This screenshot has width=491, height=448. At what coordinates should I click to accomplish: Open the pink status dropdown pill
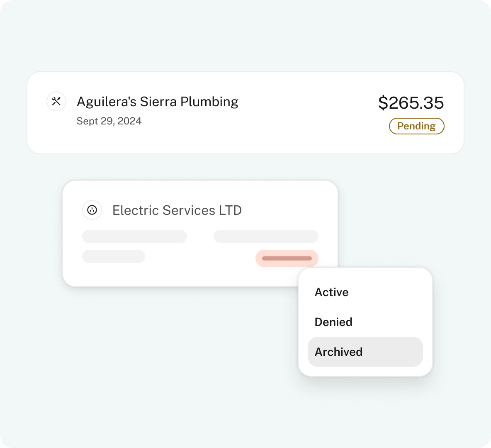287,258
